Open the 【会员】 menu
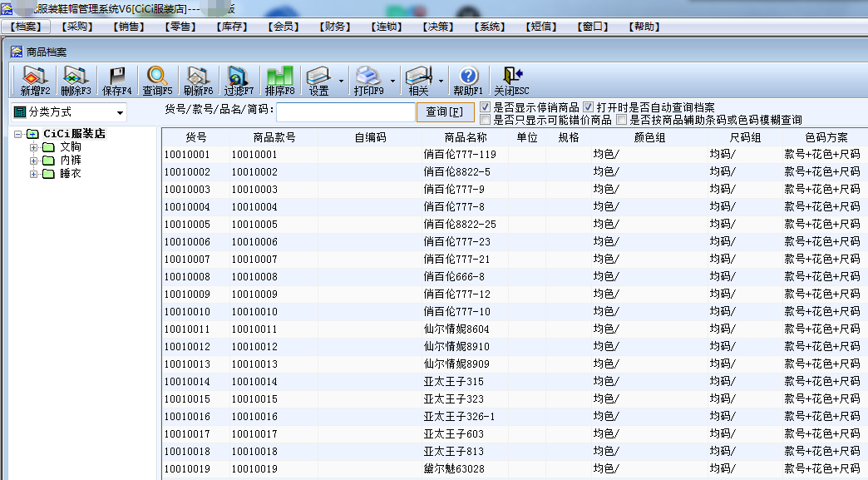868x480 pixels. coord(283,27)
